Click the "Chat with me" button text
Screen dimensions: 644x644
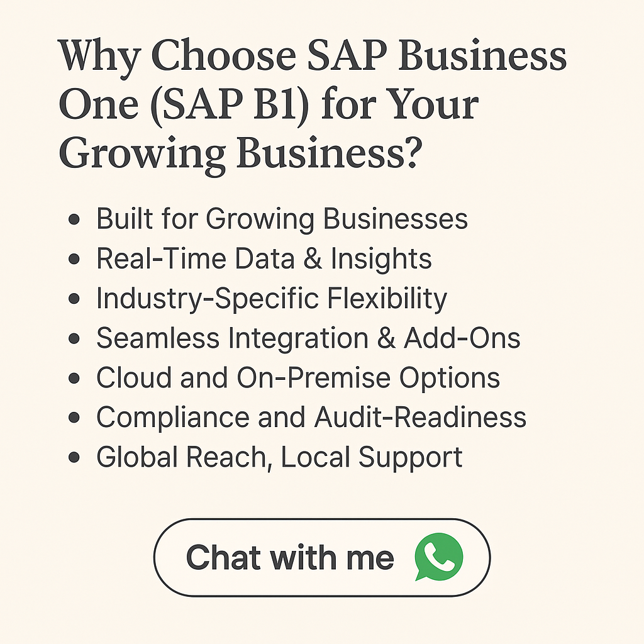point(290,557)
